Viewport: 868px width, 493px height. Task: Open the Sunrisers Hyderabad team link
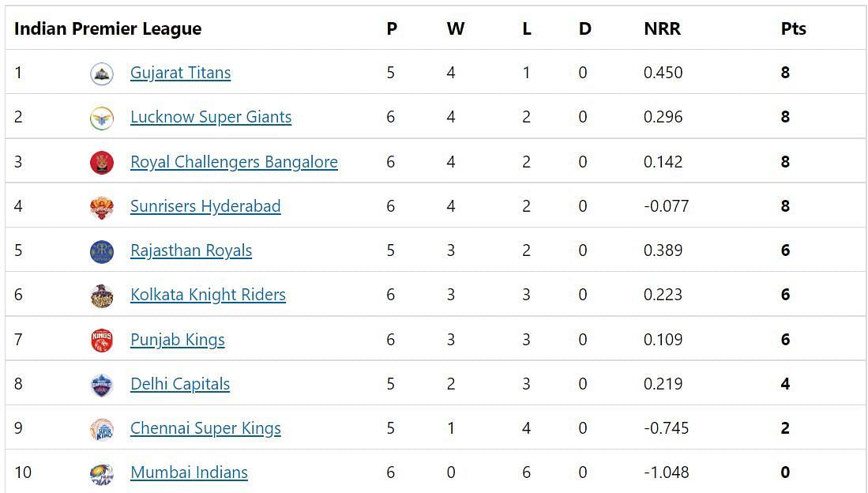coord(205,207)
